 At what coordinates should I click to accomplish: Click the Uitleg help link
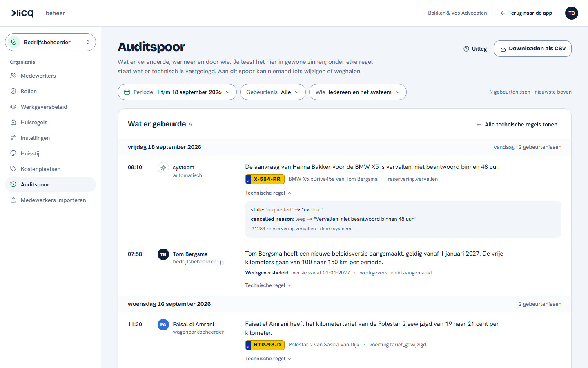point(475,49)
